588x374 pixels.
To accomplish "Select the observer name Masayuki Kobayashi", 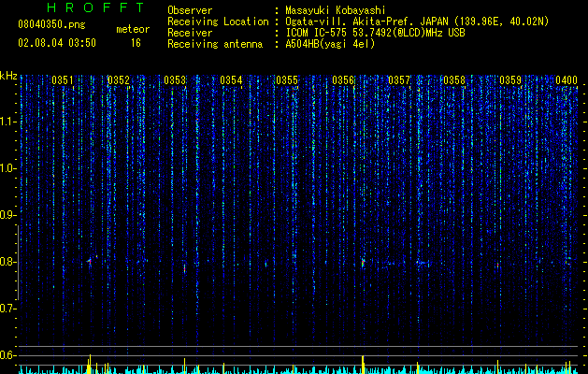I will (336, 10).
